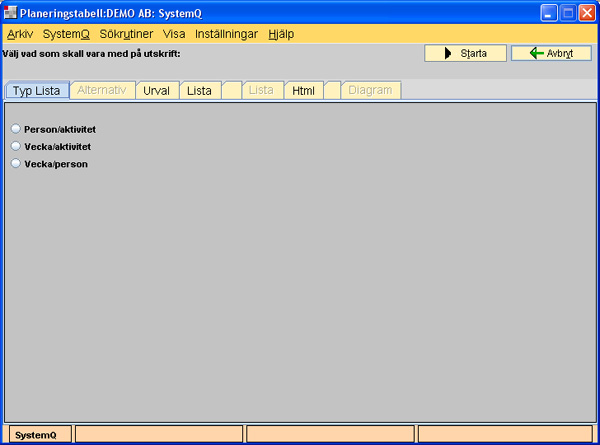Click the greyed-out Diagram tab

[x=370, y=90]
